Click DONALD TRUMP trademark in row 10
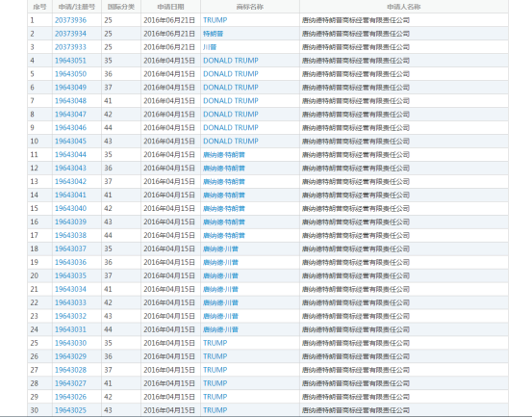 pos(231,142)
